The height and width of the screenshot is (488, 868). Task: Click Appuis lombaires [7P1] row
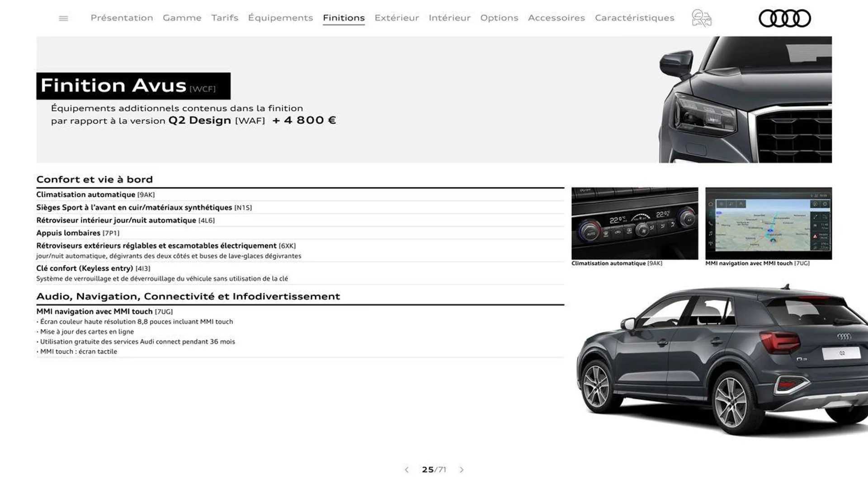tap(300, 233)
